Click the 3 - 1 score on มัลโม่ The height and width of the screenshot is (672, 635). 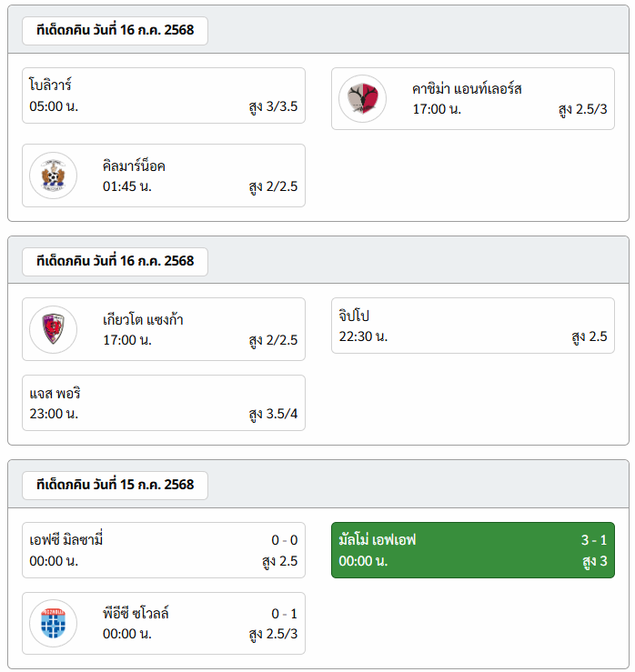(x=594, y=540)
